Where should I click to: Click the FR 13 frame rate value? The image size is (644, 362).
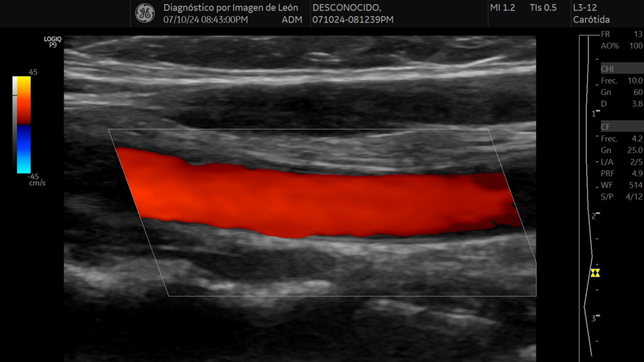621,34
